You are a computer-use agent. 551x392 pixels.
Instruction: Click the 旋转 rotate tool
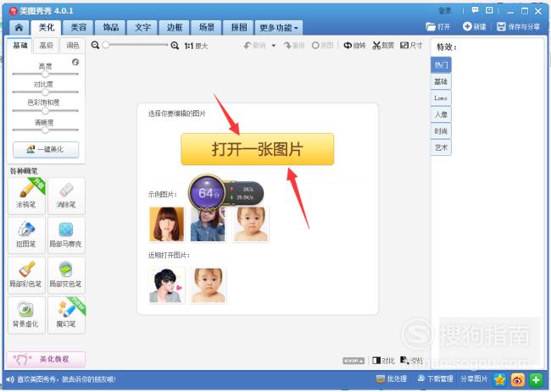(354, 45)
